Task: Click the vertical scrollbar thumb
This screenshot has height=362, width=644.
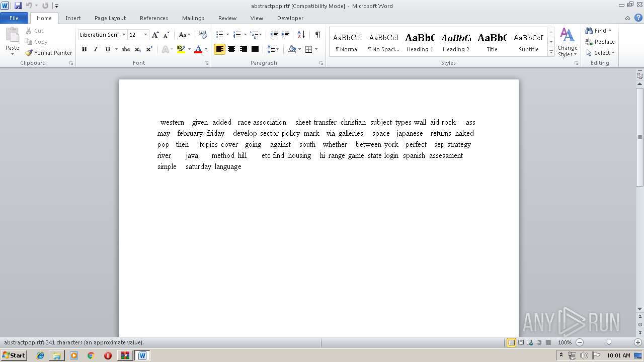Action: pos(640,137)
